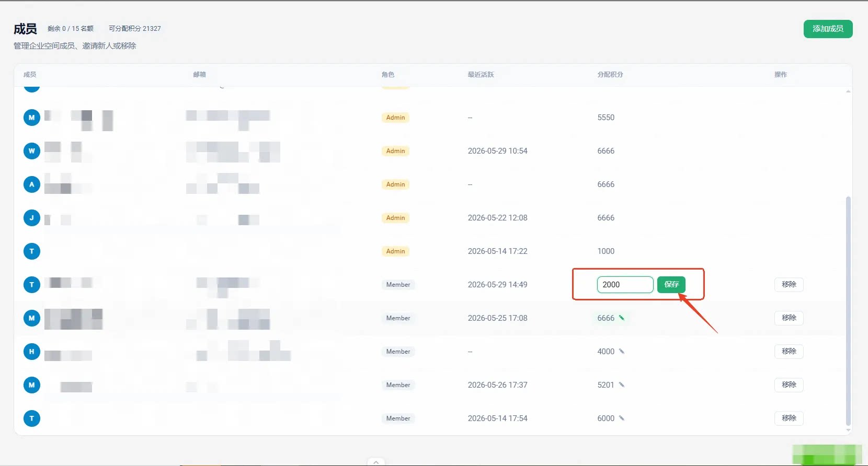868x466 pixels.
Task: Click the pencil edit icon beside 6666
Action: [622, 318]
